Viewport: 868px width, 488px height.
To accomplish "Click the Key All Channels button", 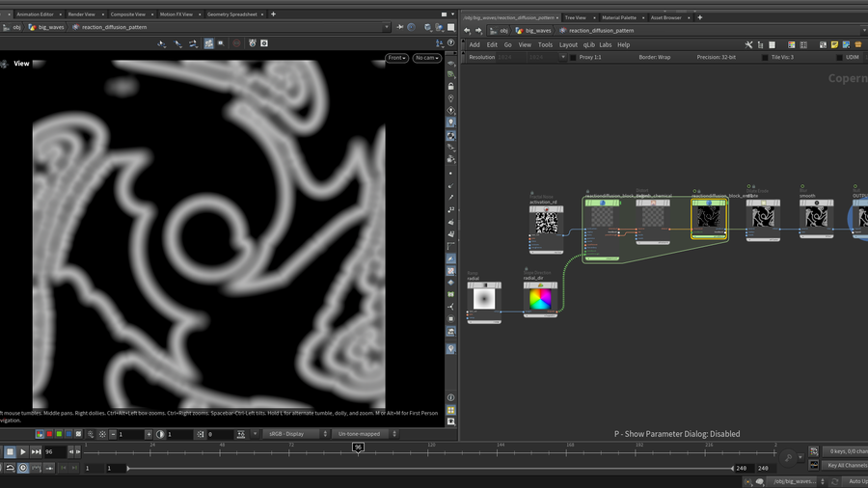I will pos(847,465).
